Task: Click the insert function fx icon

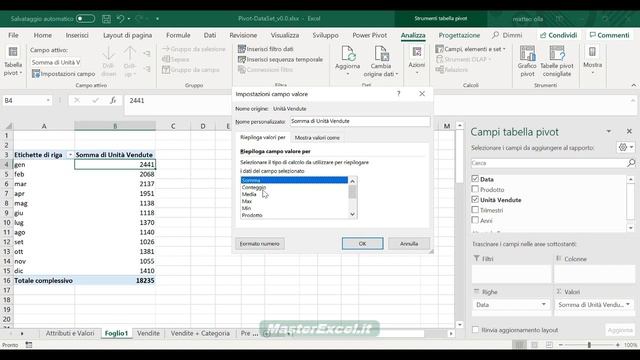Action: click(x=113, y=100)
